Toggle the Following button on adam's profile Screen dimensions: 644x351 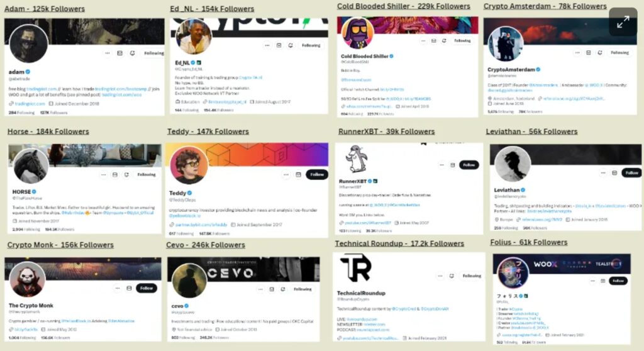[153, 53]
